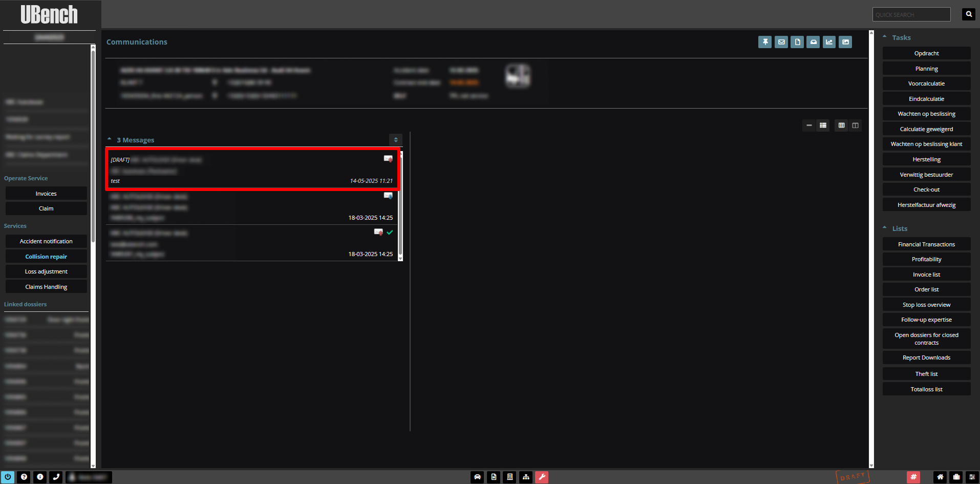The image size is (980, 484).
Task: Switch to the grid table view layout
Action: point(841,125)
